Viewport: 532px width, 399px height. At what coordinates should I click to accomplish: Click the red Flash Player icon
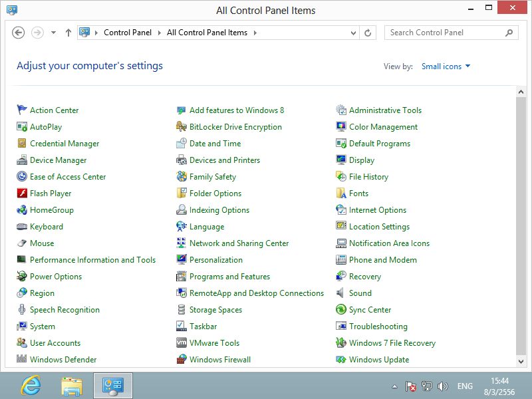pyautogui.click(x=22, y=193)
